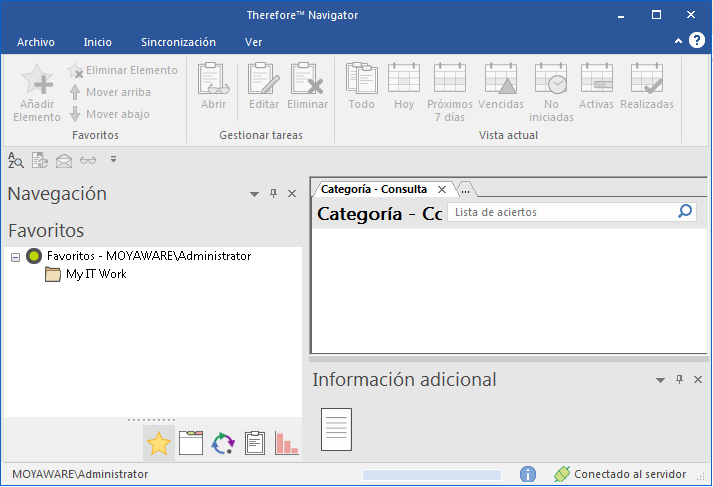This screenshot has width=713, height=487.
Task: Click the blue information status icon
Action: pos(527,474)
